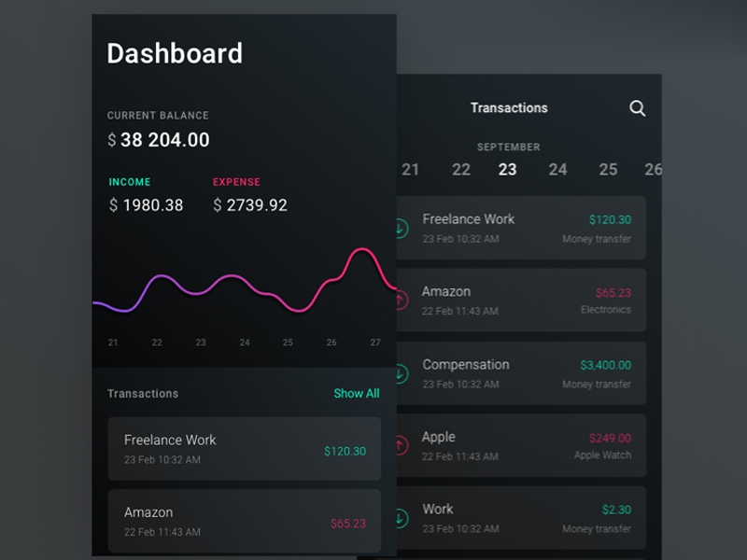Open the Apple Watch transaction row

521,446
